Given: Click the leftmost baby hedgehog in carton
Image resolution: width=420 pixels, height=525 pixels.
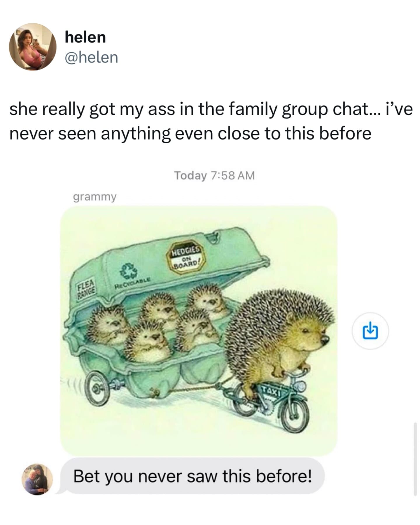Looking at the screenshot, I should pyautogui.click(x=108, y=324).
